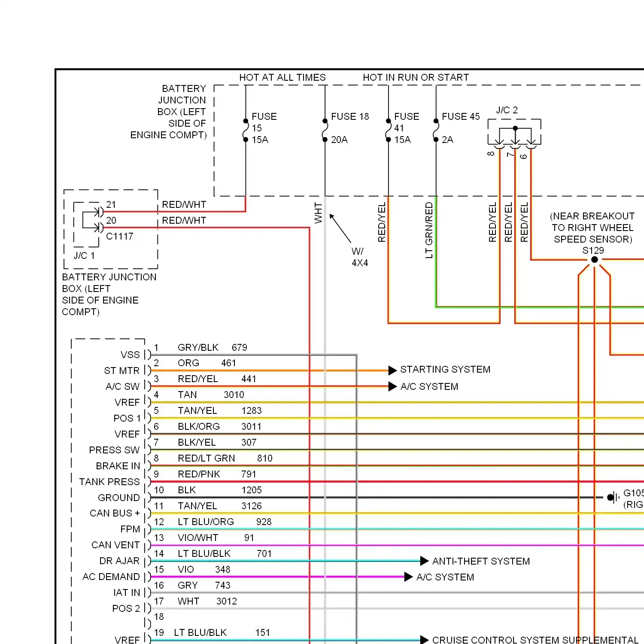The image size is (644, 644).
Task: Select the "J/C 1" connector label
Action: 84,256
